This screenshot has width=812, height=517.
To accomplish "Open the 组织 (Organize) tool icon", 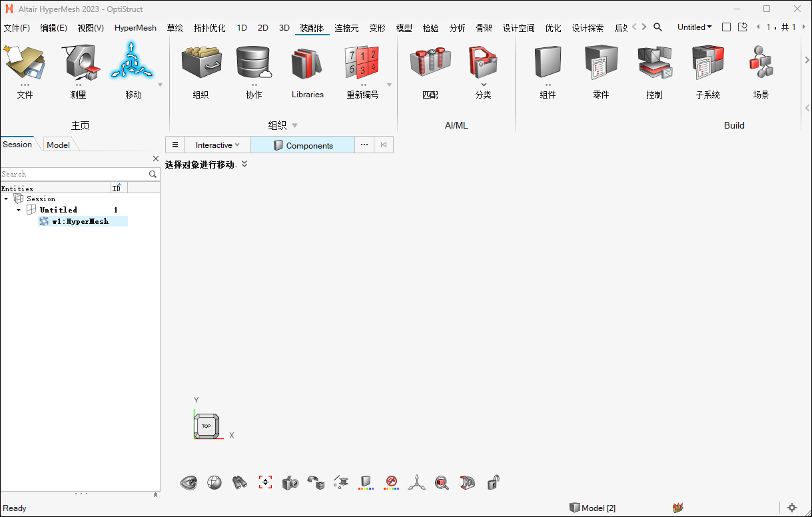I will (x=201, y=63).
